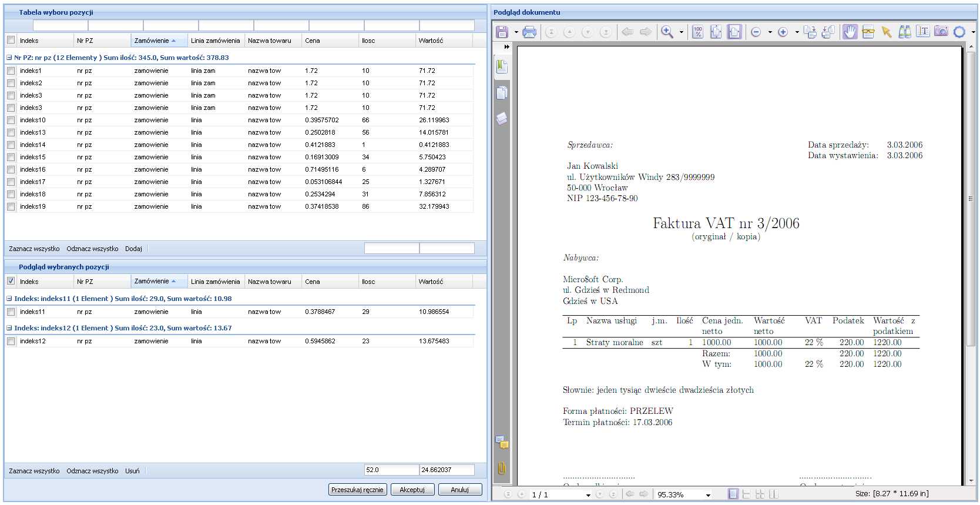Click the Przeszukaj ręcznie button
Viewport: 980px width, 505px height.
coord(357,489)
